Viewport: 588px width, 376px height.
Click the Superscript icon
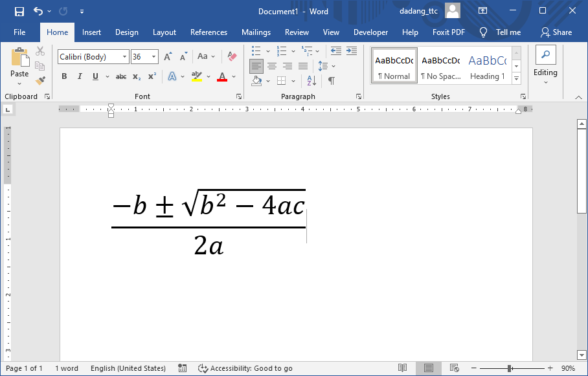pos(153,76)
